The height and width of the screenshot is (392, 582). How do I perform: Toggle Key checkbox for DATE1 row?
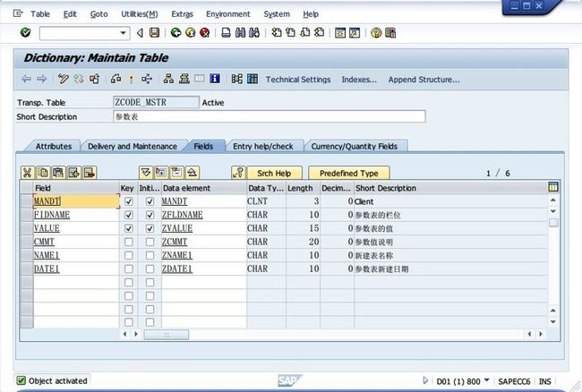128,268
